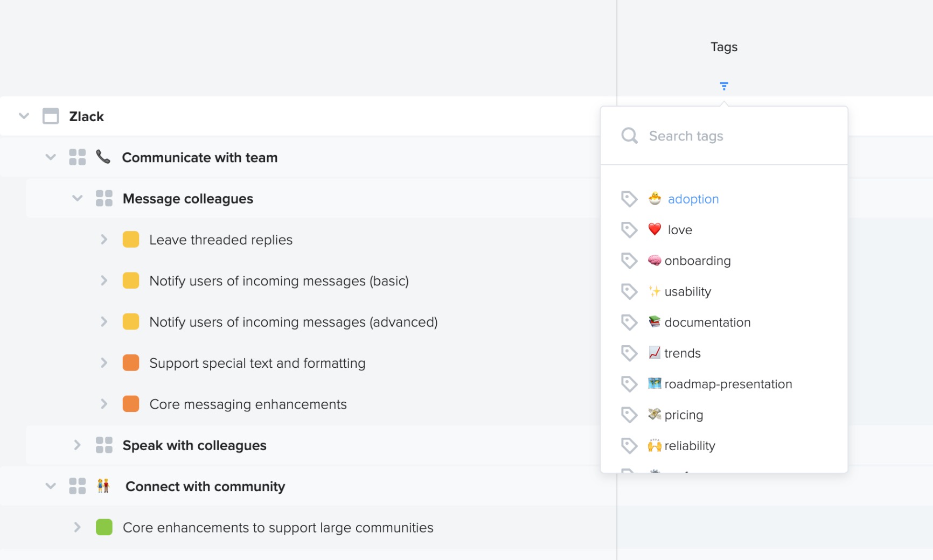Expand Speak with colleagues
Viewport: 933px width, 560px height.
coord(77,445)
